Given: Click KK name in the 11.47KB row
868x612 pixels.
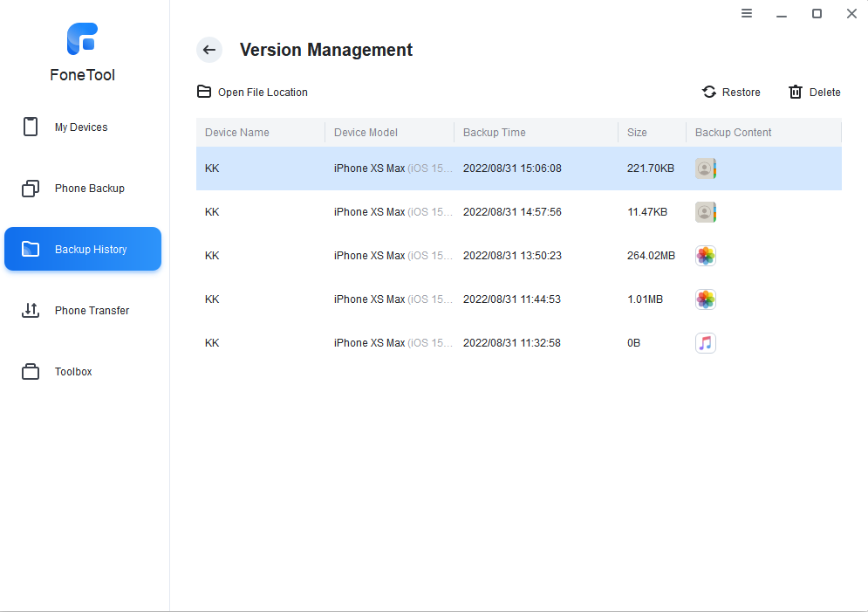Looking at the screenshot, I should pyautogui.click(x=212, y=212).
